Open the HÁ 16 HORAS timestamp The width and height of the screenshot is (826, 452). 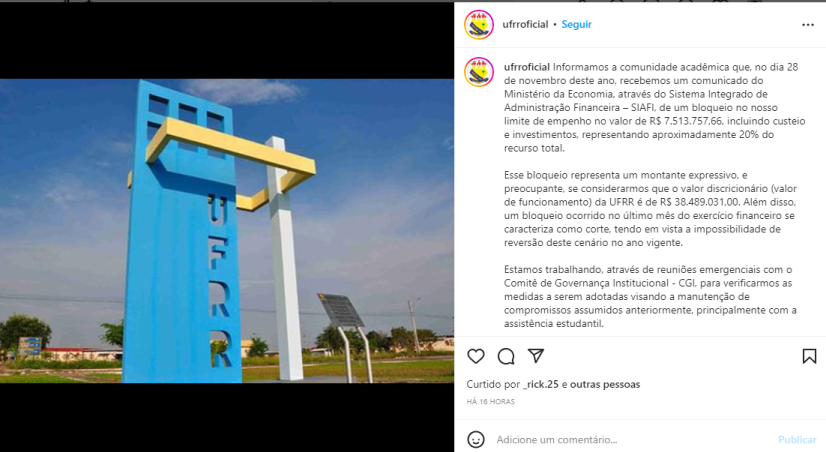490,401
